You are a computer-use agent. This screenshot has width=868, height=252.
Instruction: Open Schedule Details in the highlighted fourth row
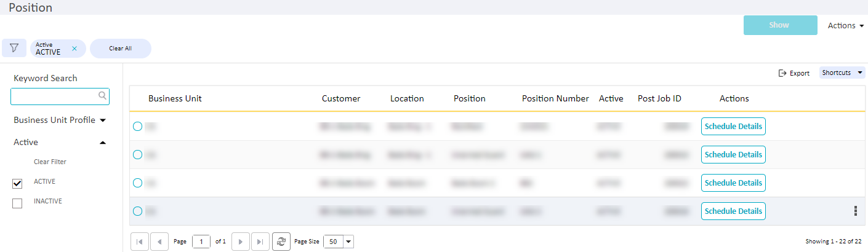click(x=733, y=211)
